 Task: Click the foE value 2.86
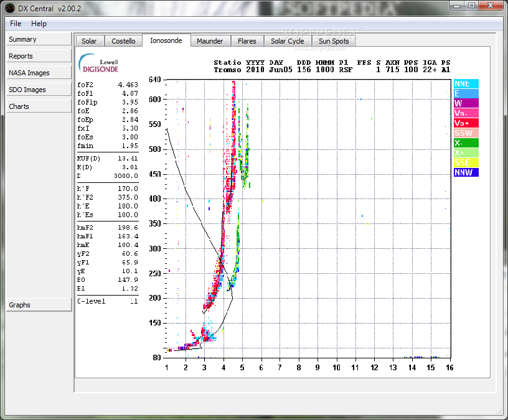(x=130, y=111)
